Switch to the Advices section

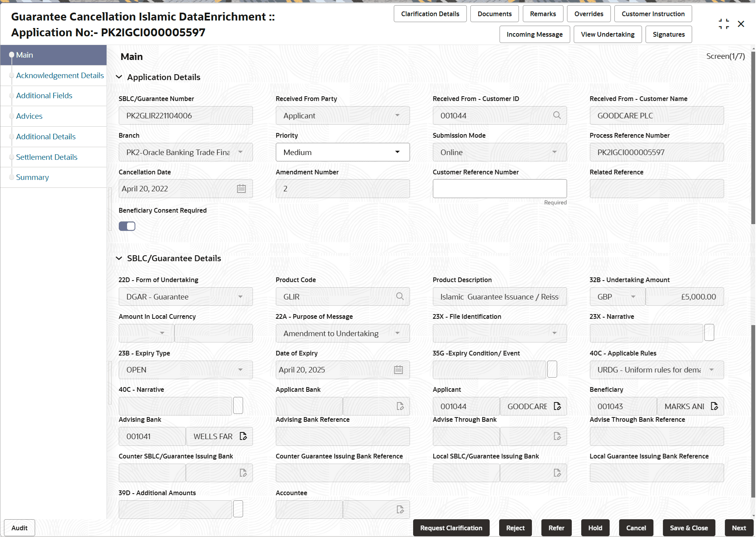29,116
